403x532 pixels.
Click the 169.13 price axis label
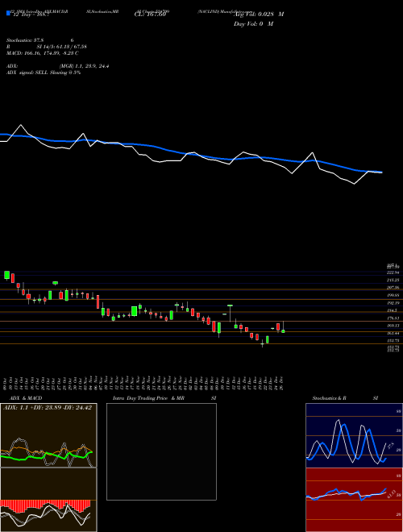click(394, 326)
